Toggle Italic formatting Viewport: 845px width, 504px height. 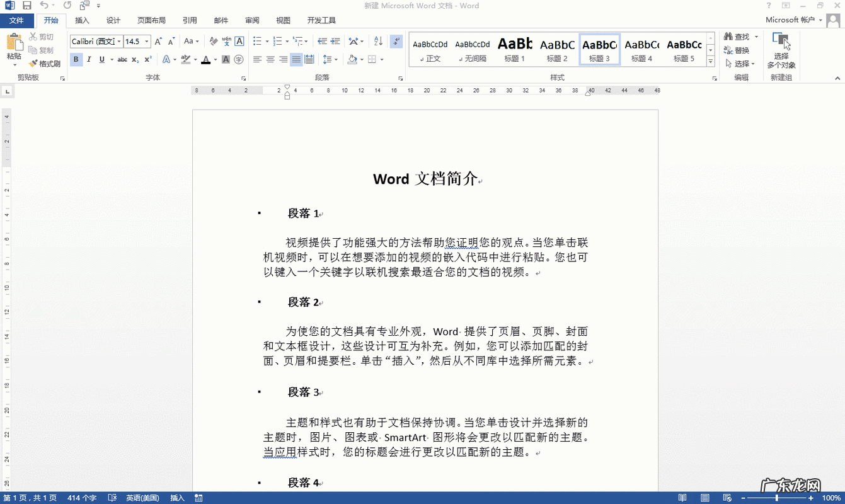point(89,60)
